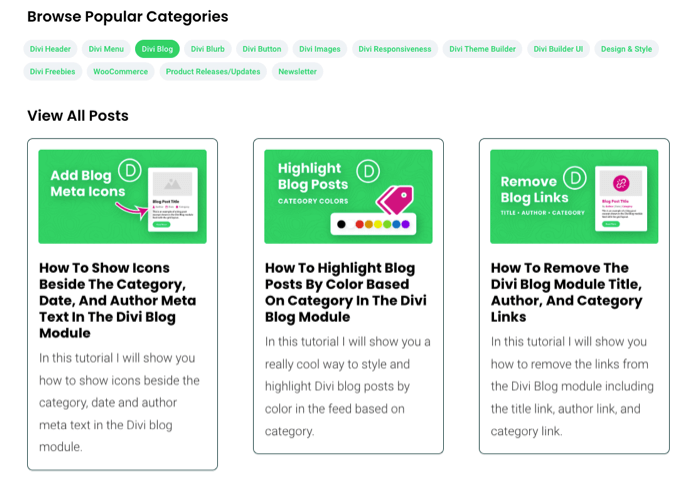Open How To Remove Divi Blog links post

pos(566,292)
